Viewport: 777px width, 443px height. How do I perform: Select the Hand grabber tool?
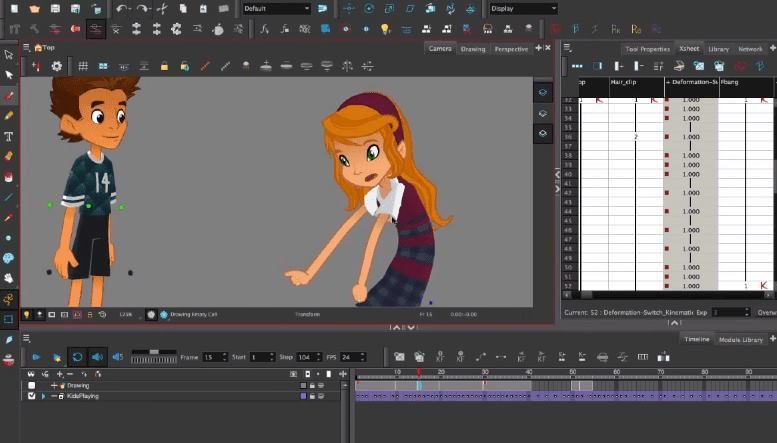tap(8, 278)
